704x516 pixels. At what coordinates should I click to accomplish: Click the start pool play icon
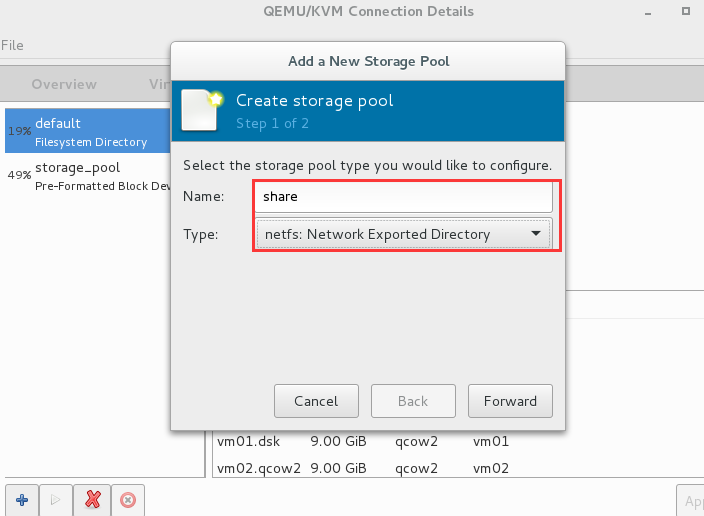[x=56, y=500]
